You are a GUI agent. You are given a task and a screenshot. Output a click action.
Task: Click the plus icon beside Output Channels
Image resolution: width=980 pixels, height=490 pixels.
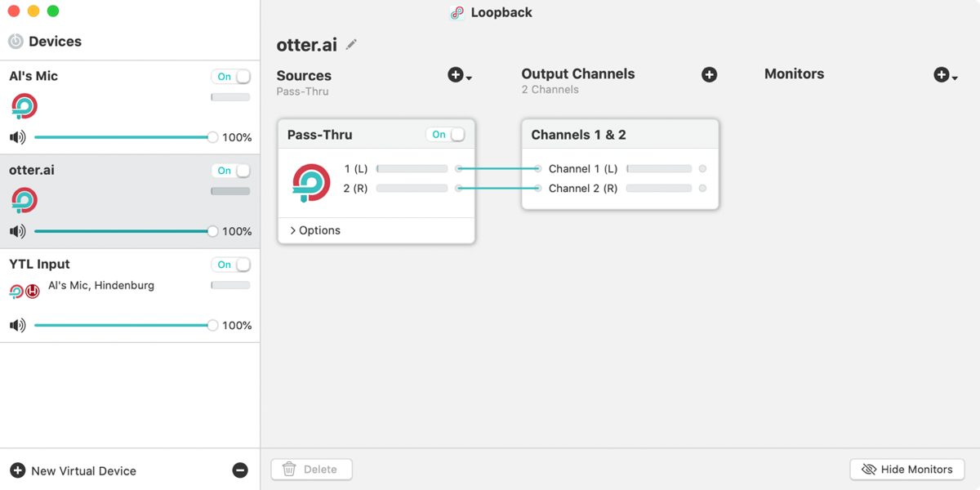point(709,74)
